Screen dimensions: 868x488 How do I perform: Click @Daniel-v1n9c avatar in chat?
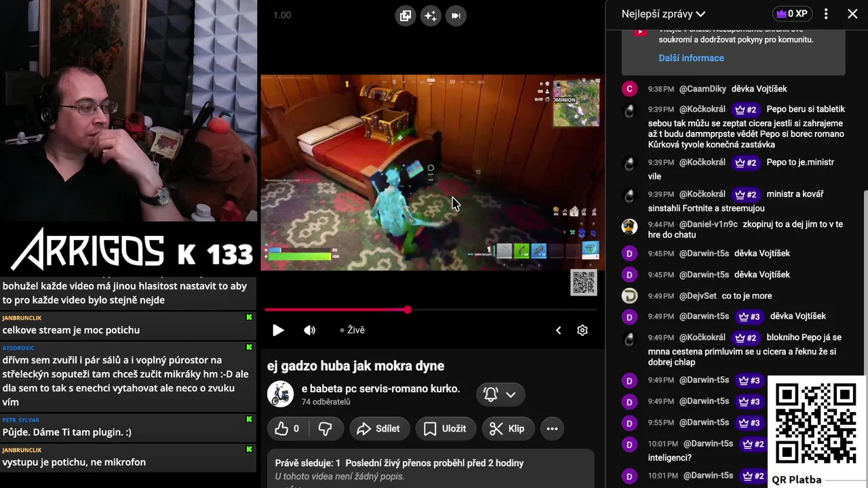pos(629,226)
